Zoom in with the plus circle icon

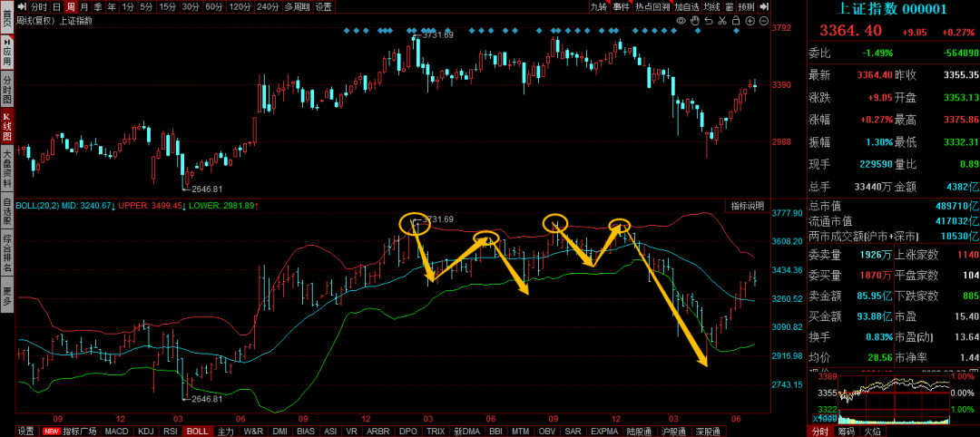tap(748, 21)
